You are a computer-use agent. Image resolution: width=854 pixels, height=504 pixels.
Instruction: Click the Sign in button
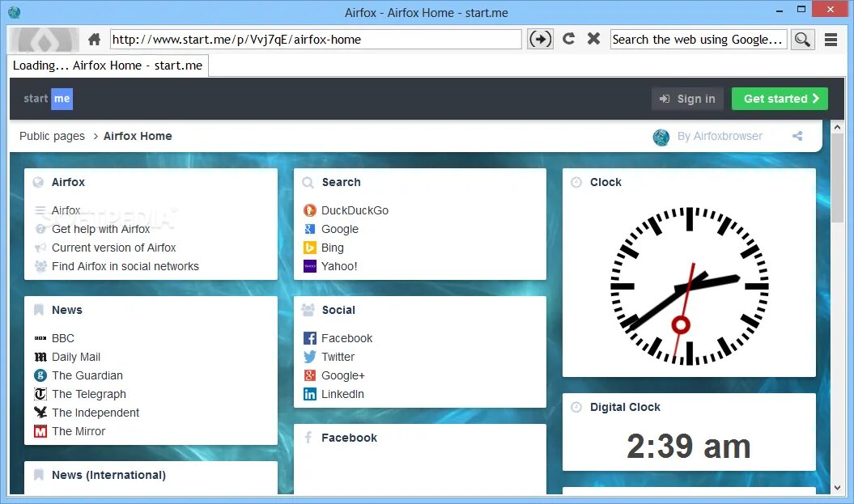pos(687,99)
